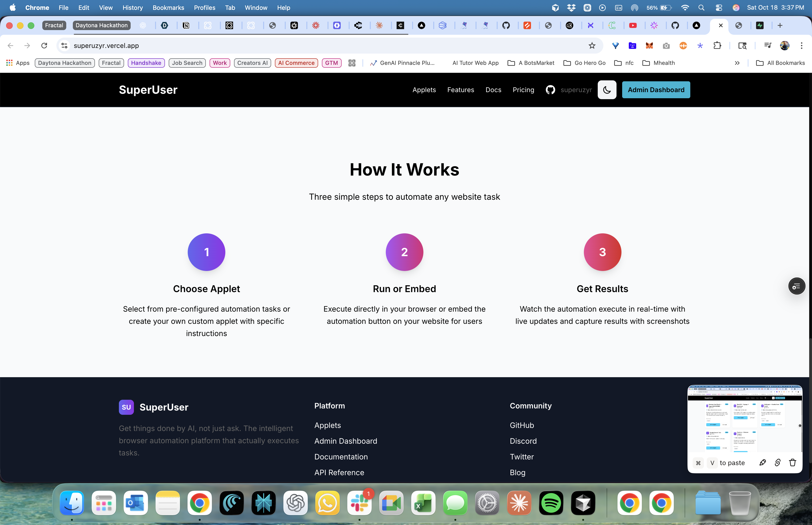Open Chrome three-dot menu

tap(801, 46)
